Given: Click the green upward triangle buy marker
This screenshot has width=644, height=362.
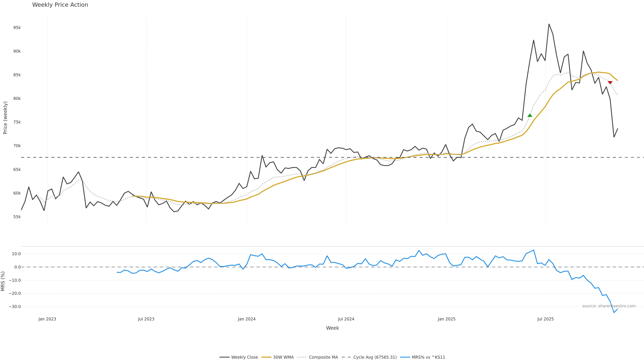Looking at the screenshot, I should [530, 115].
